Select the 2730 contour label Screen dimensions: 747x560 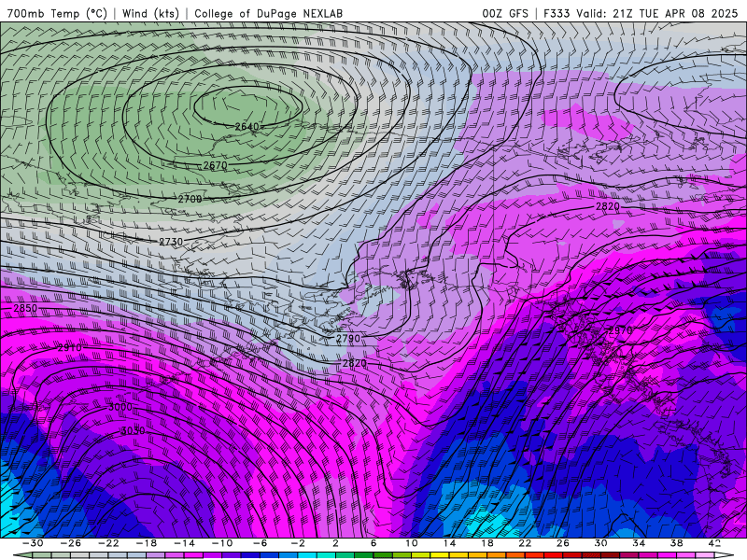171,242
